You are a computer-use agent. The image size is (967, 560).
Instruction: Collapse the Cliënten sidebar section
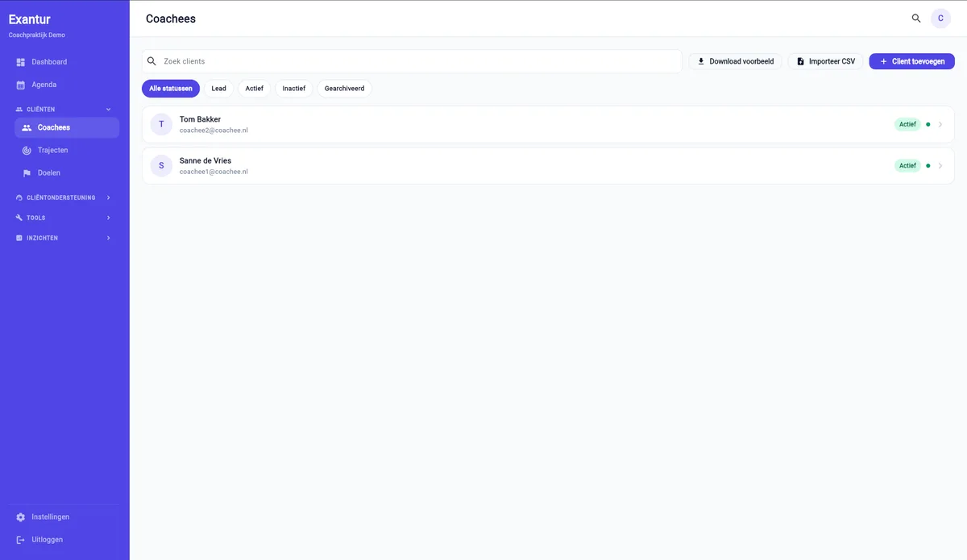(x=108, y=109)
